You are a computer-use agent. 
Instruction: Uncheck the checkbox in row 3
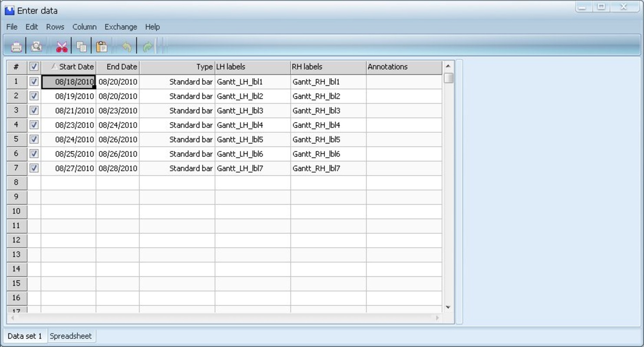[34, 110]
